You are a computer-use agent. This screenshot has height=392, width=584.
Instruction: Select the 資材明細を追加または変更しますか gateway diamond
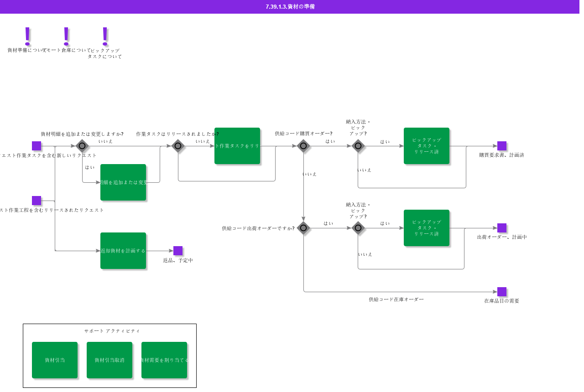click(x=82, y=146)
